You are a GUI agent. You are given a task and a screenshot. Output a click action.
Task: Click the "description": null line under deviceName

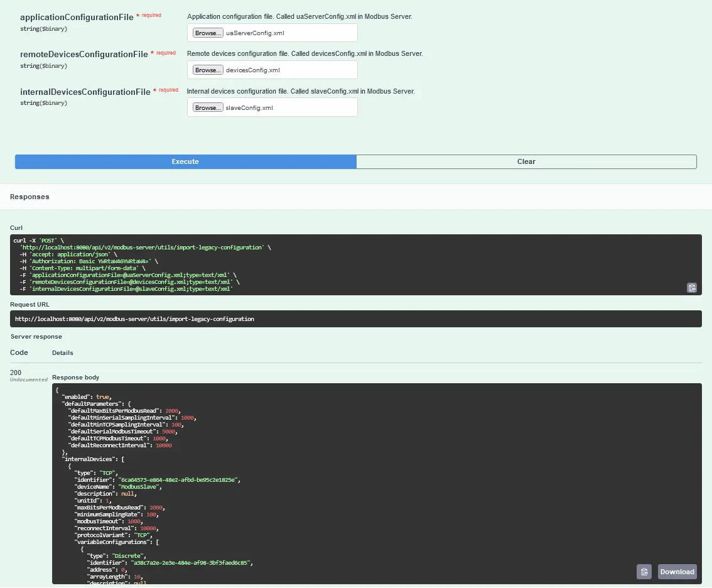105,494
